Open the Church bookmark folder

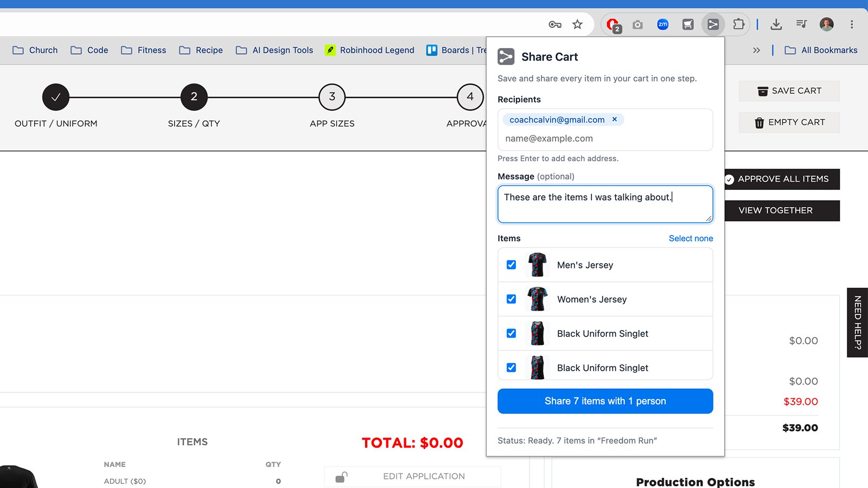35,50
